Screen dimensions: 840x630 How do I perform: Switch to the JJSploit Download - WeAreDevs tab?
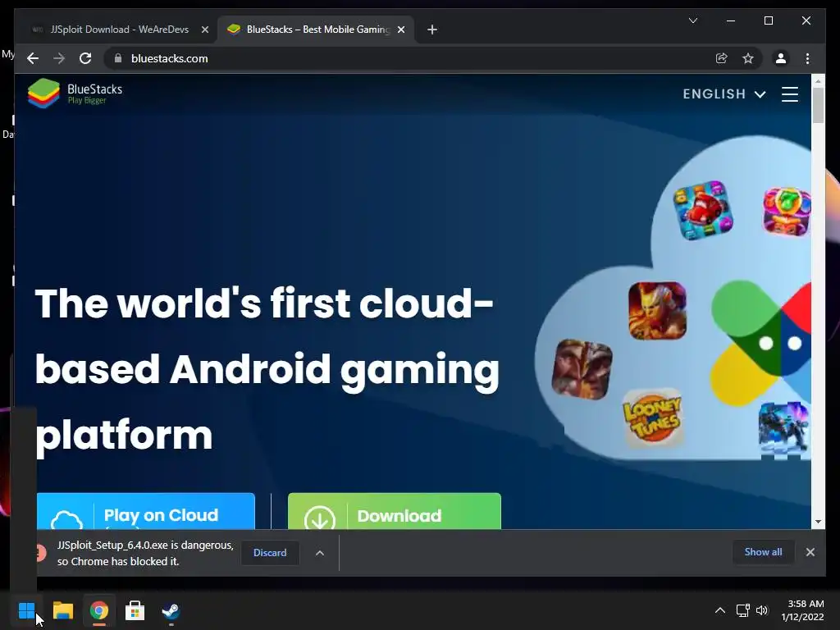click(119, 30)
